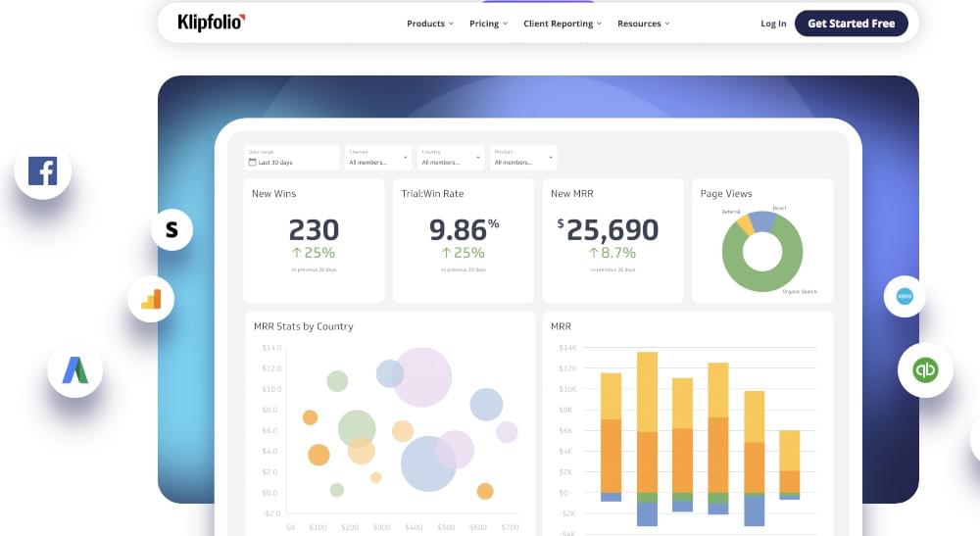This screenshot has width=980, height=536.
Task: Click the Trial:Win Rate card title
Action: point(432,194)
